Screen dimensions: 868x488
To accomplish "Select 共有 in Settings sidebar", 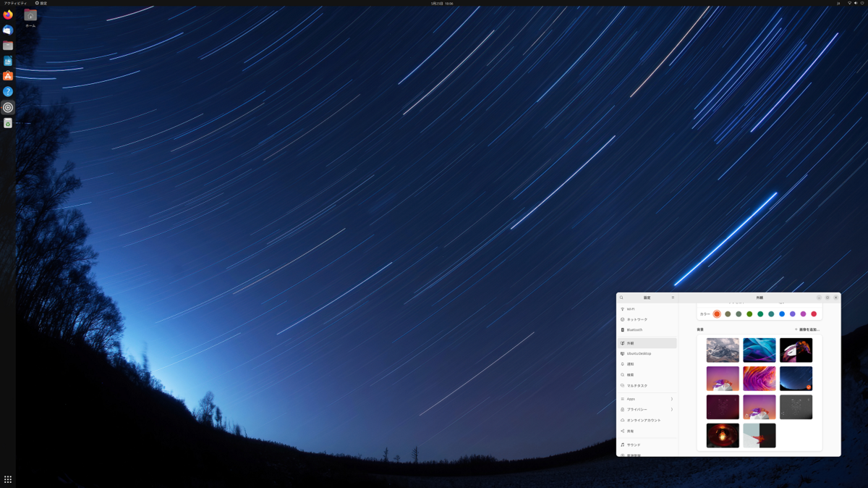I will coord(647,431).
